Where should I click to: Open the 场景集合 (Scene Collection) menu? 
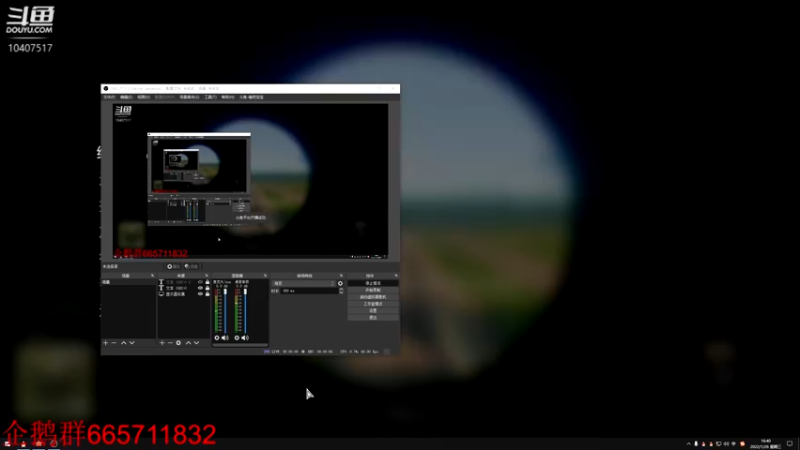pyautogui.click(x=189, y=97)
